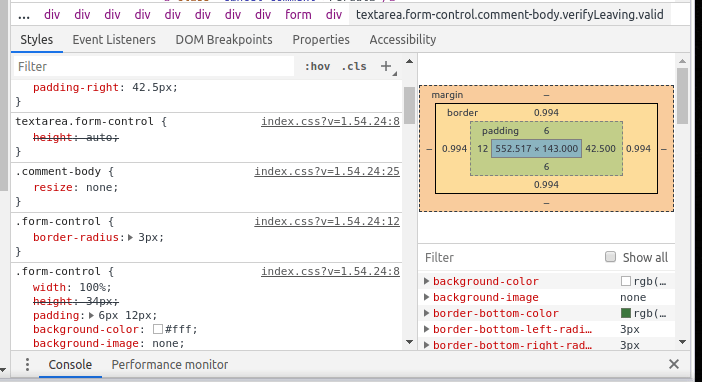
Task: Click computed background-color white swatch
Action: tap(626, 281)
